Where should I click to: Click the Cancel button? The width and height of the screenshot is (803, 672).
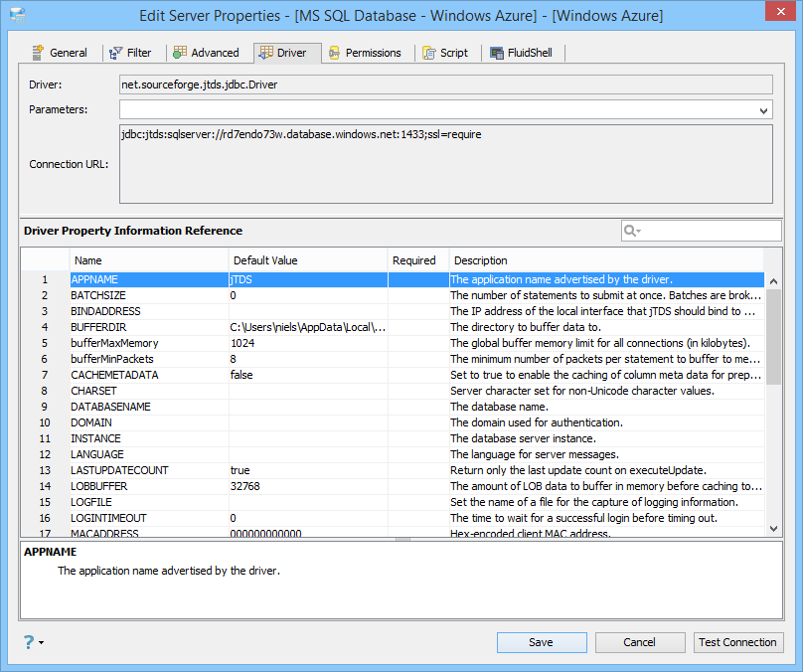coord(640,642)
